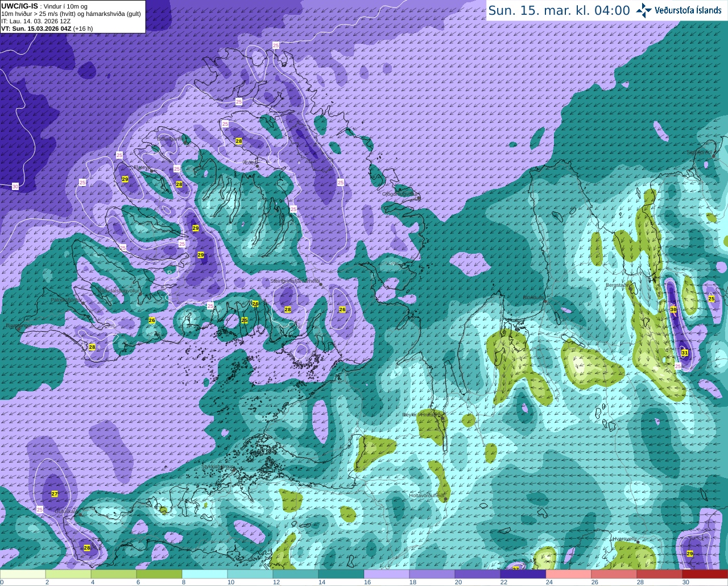Click the Steingrímsfjarðarheiði station label

[x=295, y=281]
